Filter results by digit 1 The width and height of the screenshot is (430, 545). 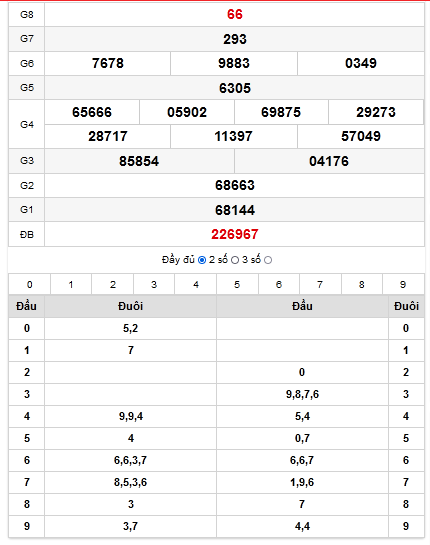pos(71,285)
